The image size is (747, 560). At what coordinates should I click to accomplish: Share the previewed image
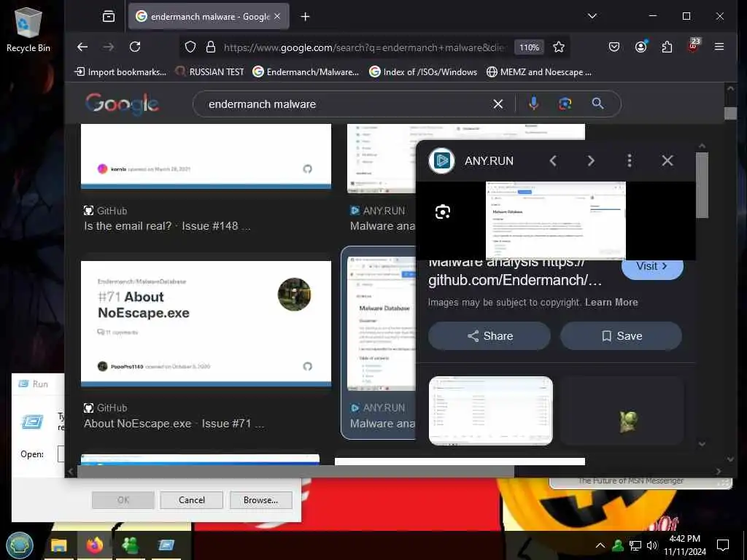pos(489,335)
